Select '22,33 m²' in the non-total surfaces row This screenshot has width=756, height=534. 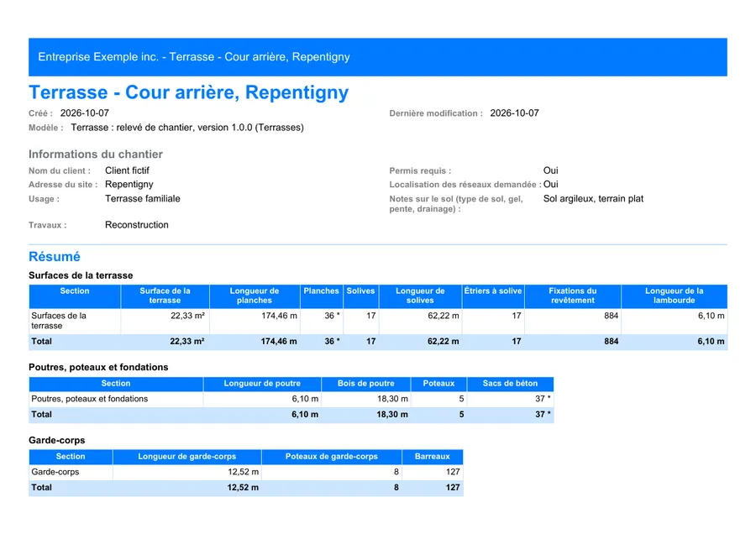[x=187, y=316]
